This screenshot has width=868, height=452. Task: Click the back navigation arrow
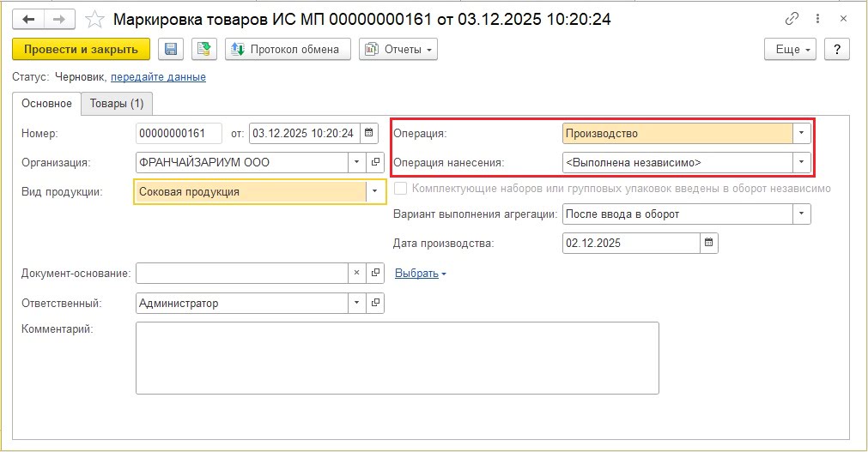tap(28, 19)
